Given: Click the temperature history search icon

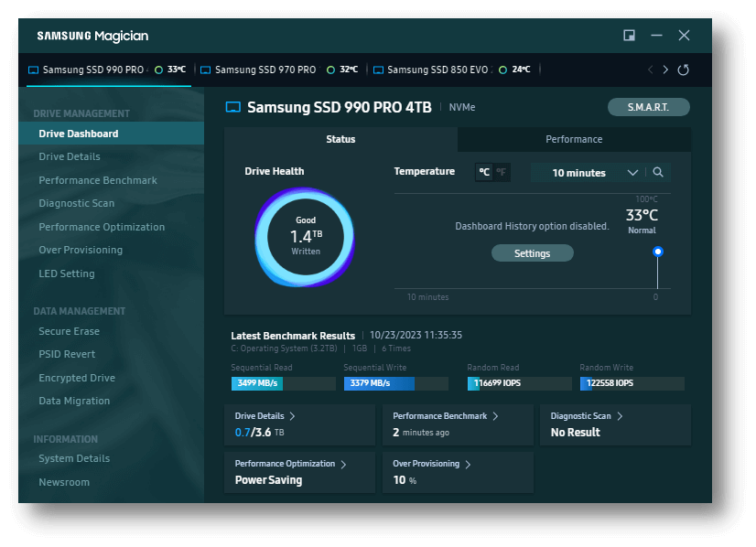Looking at the screenshot, I should [657, 173].
